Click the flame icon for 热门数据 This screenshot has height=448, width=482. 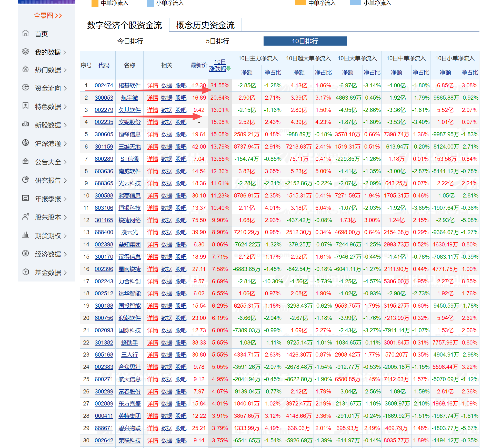pos(25,69)
